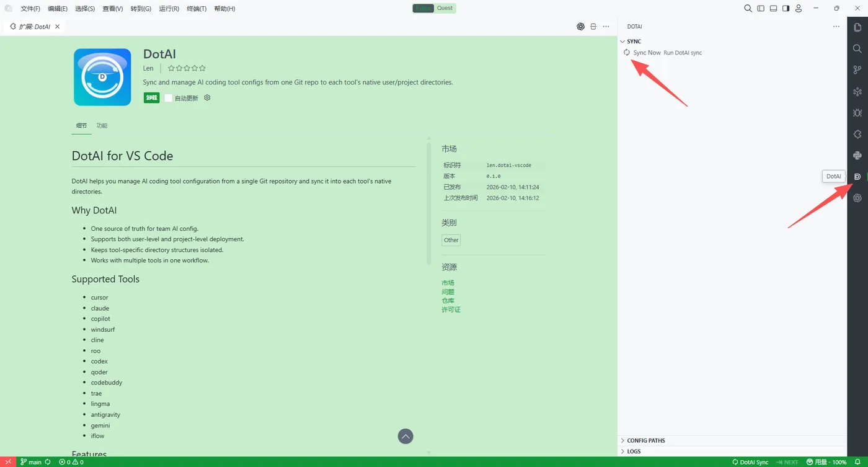Click the main branch indicator in the status bar

click(31, 462)
